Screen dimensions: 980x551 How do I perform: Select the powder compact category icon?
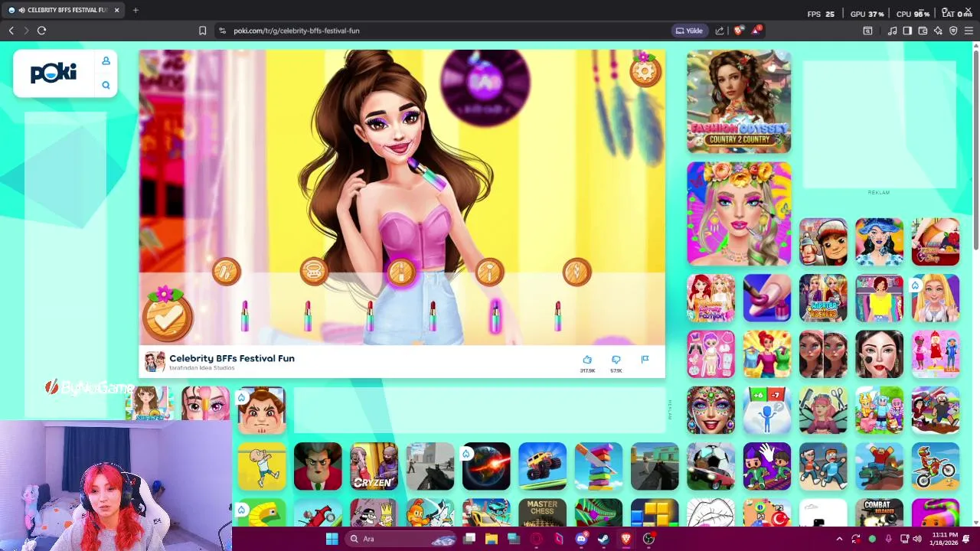pos(313,272)
